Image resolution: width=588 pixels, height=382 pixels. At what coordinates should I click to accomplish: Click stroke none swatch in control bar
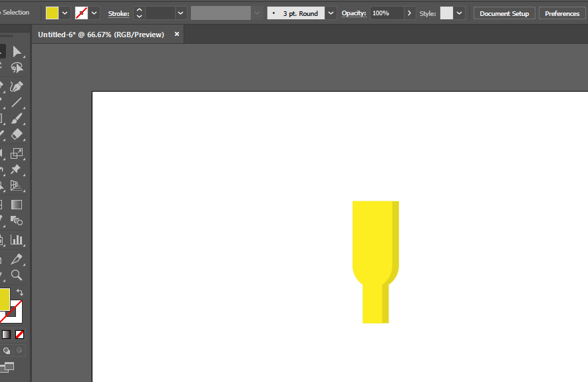[x=81, y=13]
